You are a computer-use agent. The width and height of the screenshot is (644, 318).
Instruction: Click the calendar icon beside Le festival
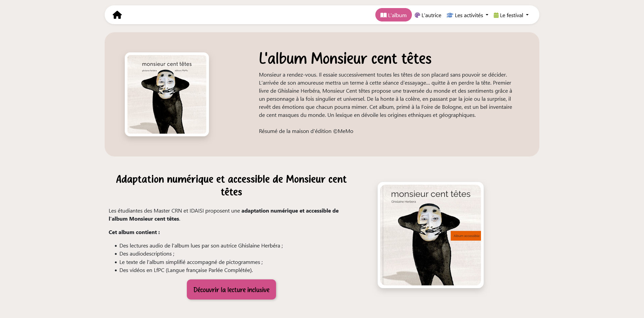coord(496,15)
